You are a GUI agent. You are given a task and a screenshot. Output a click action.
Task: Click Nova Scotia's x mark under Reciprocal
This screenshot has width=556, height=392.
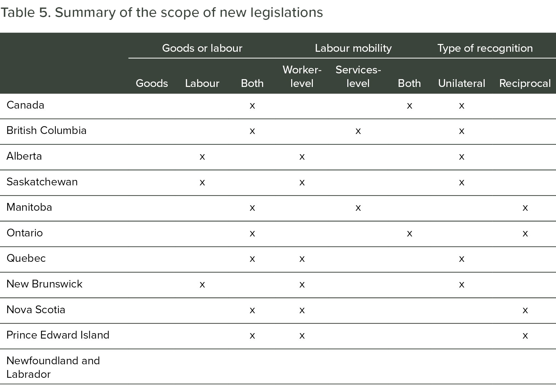pos(525,310)
